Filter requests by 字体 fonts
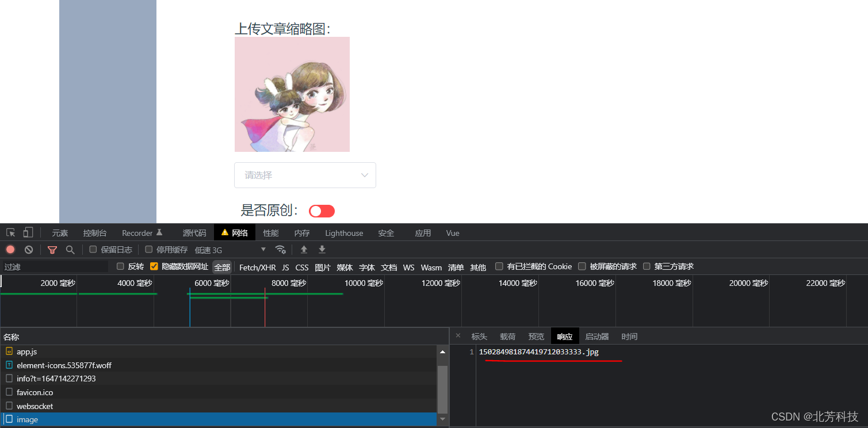Image resolution: width=868 pixels, height=428 pixels. tap(367, 267)
